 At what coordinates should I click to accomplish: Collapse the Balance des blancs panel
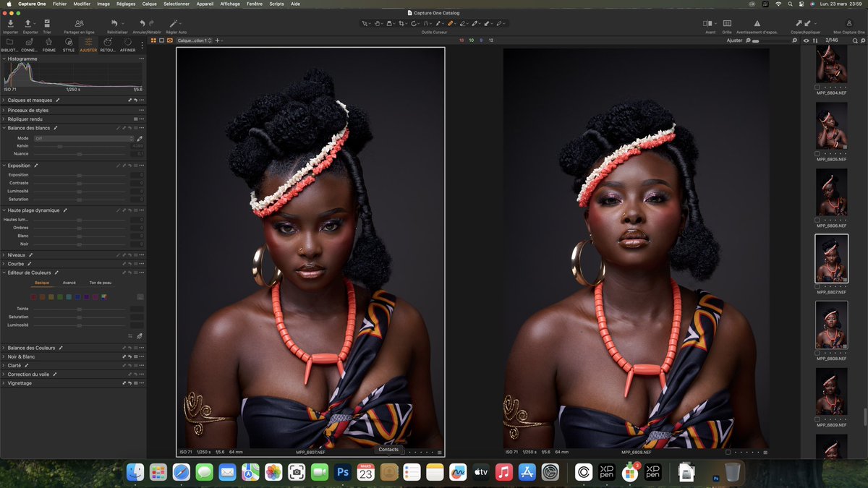click(4, 128)
